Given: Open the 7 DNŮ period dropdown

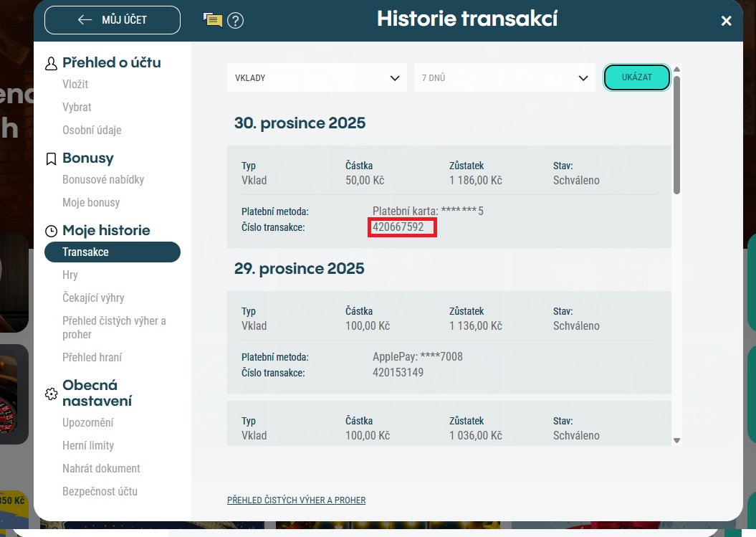Looking at the screenshot, I should point(504,78).
